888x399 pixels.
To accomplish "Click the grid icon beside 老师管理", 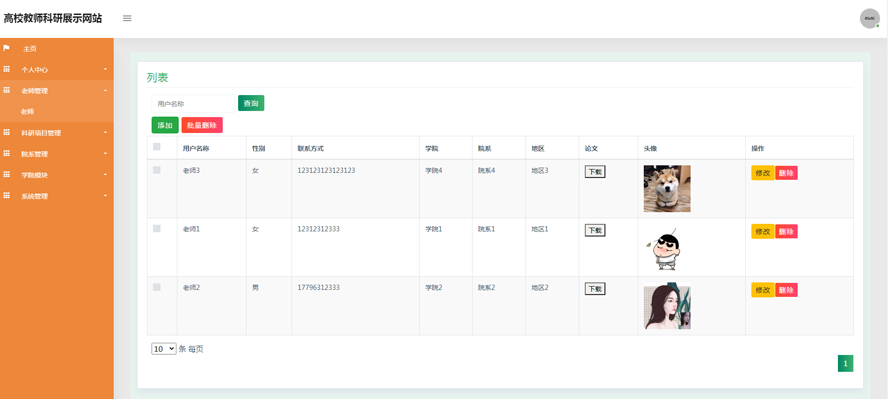I will click(x=7, y=90).
